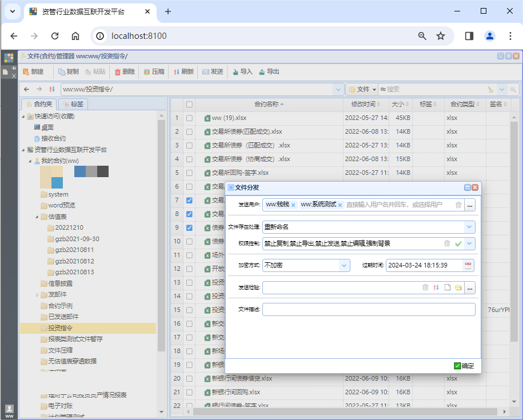Clear 发送检验 field with trash icon
This screenshot has width=523, height=420.
click(x=425, y=287)
